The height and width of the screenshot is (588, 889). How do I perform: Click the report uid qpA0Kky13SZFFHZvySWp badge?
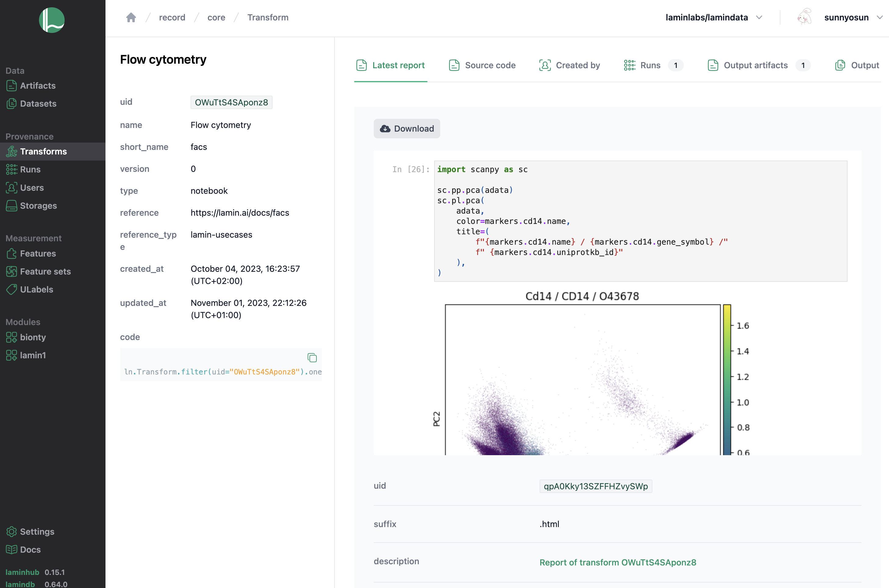coord(595,486)
